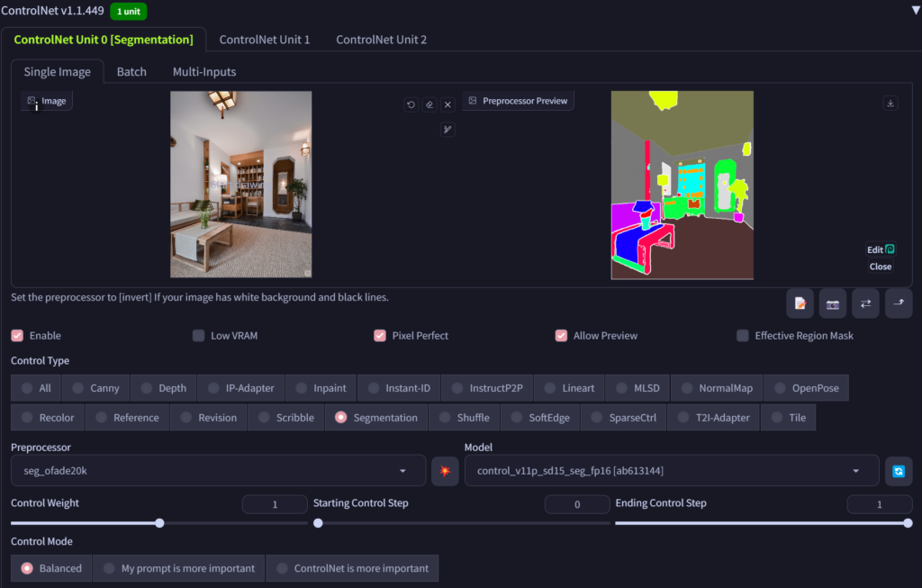Refresh the model list with the blue icon
Viewport: 922px width, 588px height.
[898, 471]
